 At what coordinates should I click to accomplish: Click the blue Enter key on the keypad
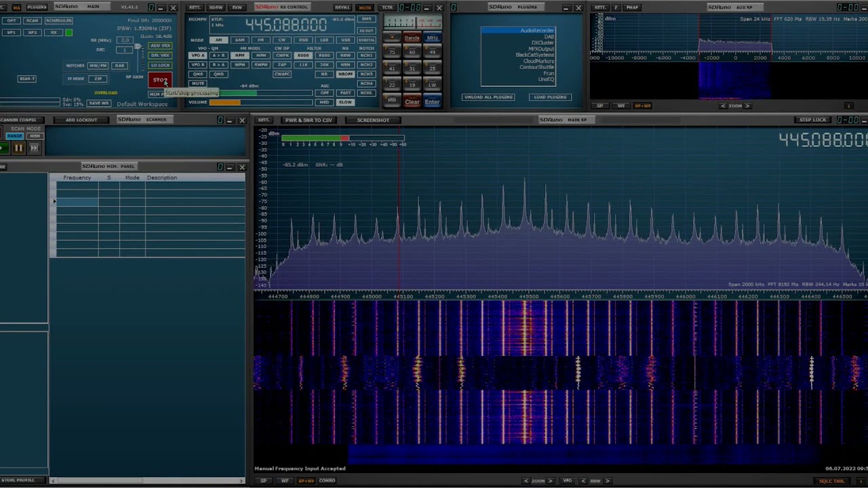(432, 102)
